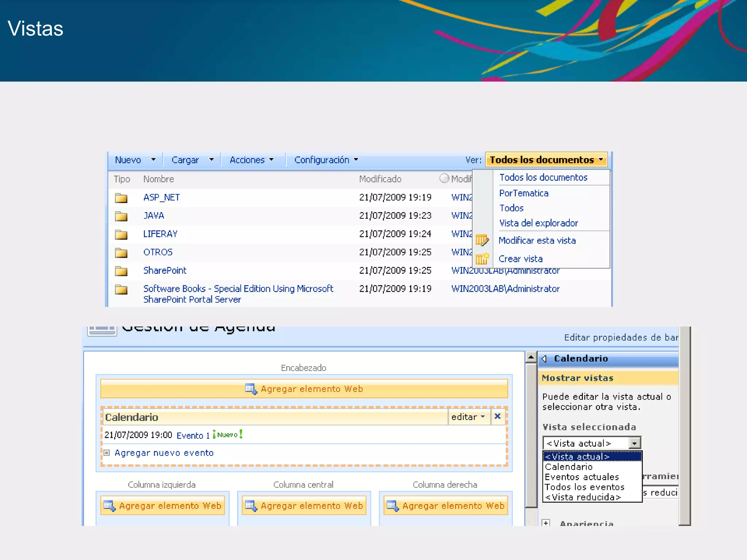747x560 pixels.
Task: Choose Crear vista
Action: coord(520,259)
